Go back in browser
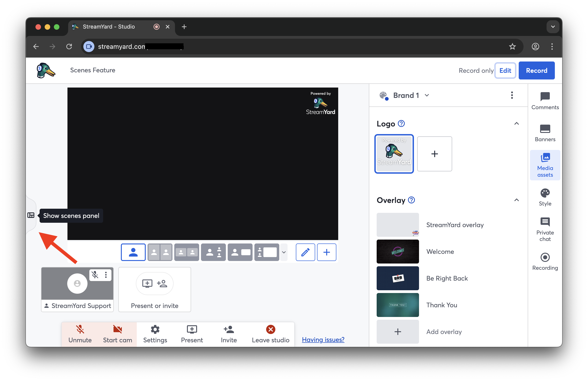Viewport: 588px width, 381px height. [36, 47]
